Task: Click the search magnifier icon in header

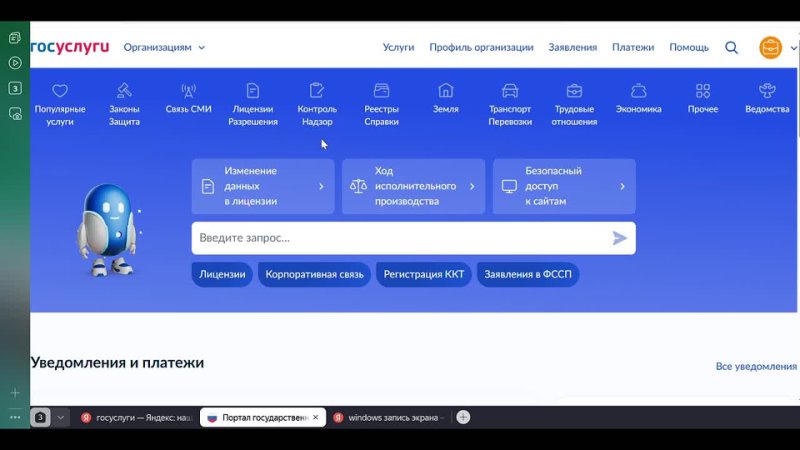Action: 731,47
